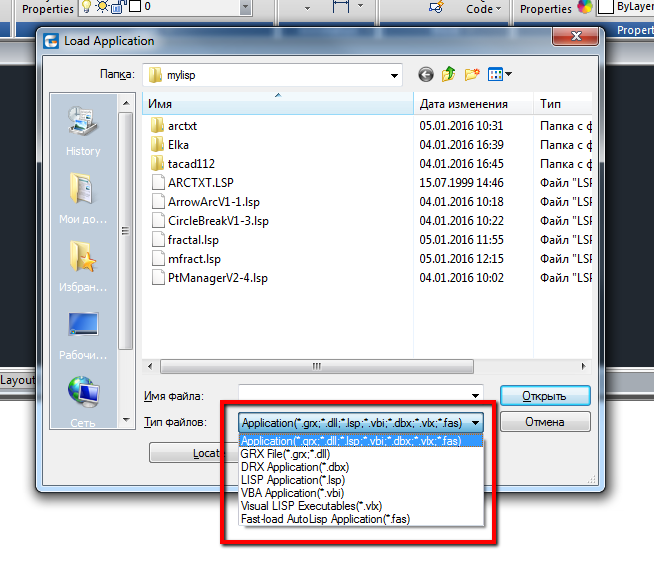Open the Папка folder dropdown showing mylisp
This screenshot has height=567, width=654.
[272, 75]
